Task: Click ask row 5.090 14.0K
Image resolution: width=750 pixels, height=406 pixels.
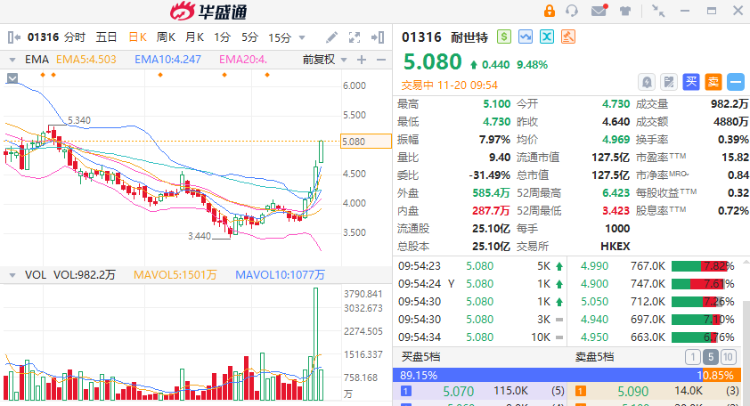Action: coord(654,391)
